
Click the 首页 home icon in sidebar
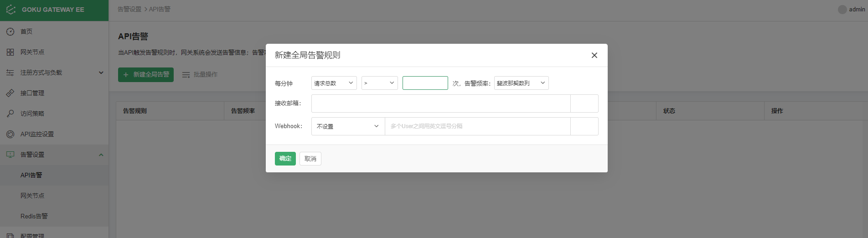tap(10, 31)
